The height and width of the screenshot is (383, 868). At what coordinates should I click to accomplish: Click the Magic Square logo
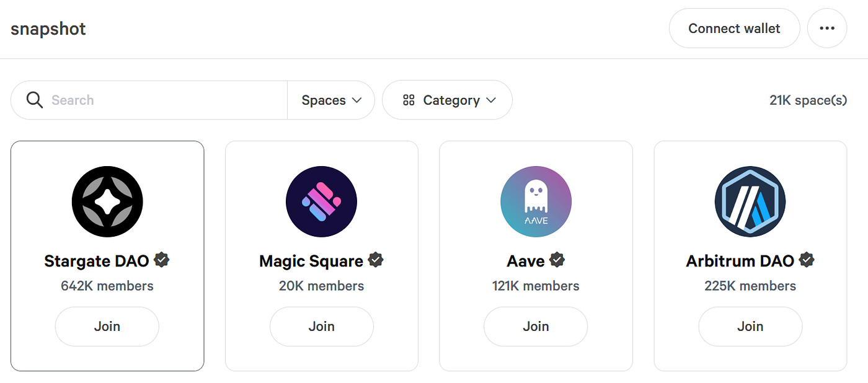[x=321, y=201]
